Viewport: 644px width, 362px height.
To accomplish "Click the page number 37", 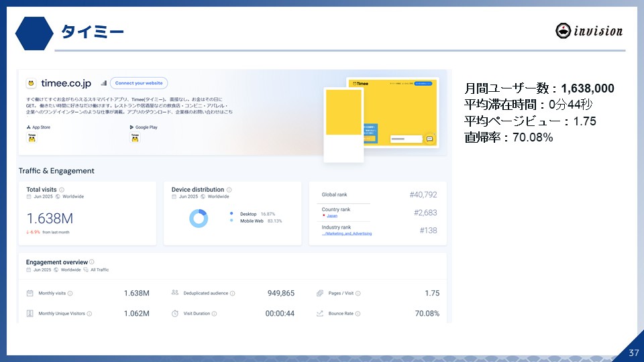I will pyautogui.click(x=634, y=353).
